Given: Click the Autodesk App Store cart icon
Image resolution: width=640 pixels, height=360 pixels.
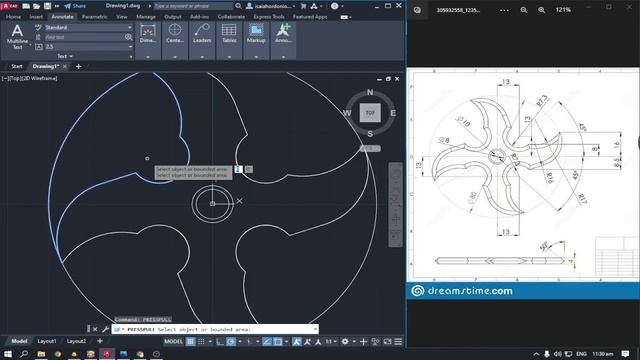Looking at the screenshot, I should [303, 6].
